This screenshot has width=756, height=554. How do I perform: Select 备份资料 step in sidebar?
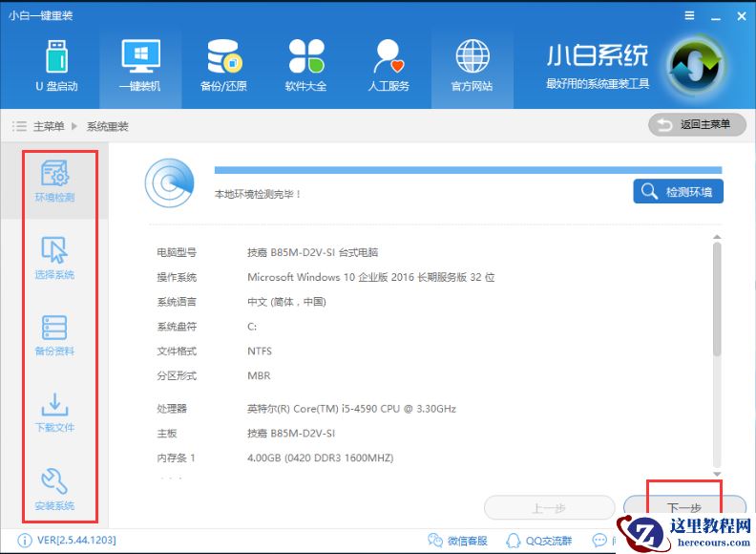[x=54, y=335]
